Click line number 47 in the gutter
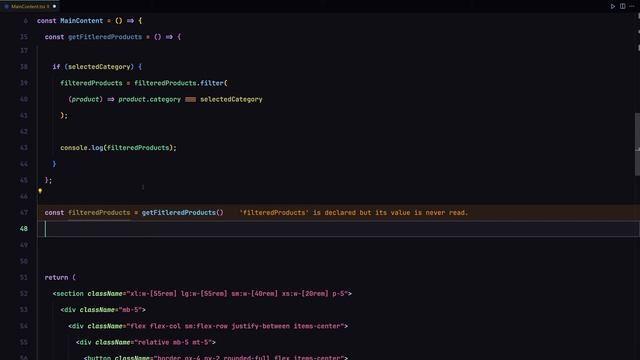 point(24,213)
